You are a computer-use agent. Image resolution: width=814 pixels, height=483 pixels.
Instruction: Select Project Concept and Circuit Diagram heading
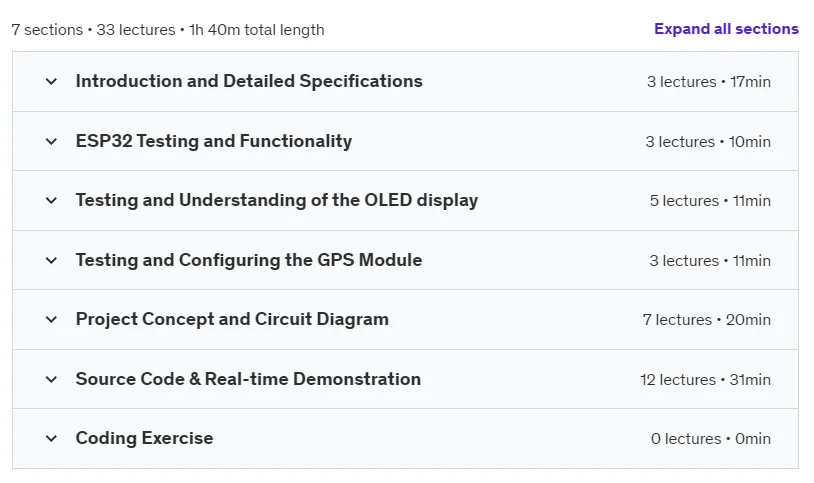pyautogui.click(x=232, y=319)
